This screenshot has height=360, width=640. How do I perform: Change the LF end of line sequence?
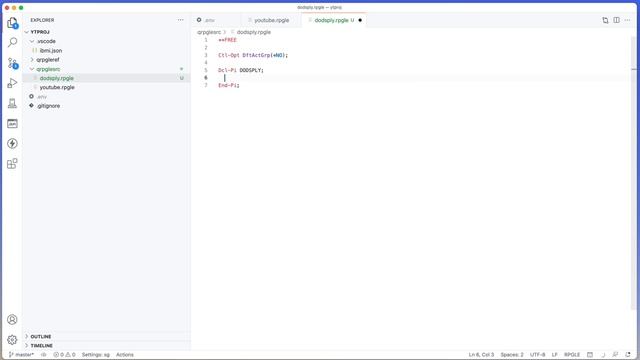click(555, 355)
